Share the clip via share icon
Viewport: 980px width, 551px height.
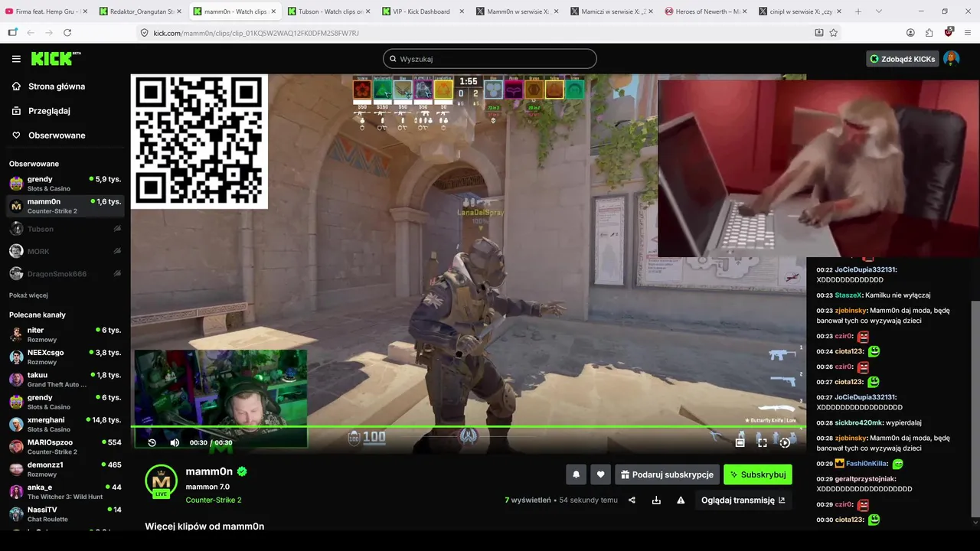tap(632, 500)
